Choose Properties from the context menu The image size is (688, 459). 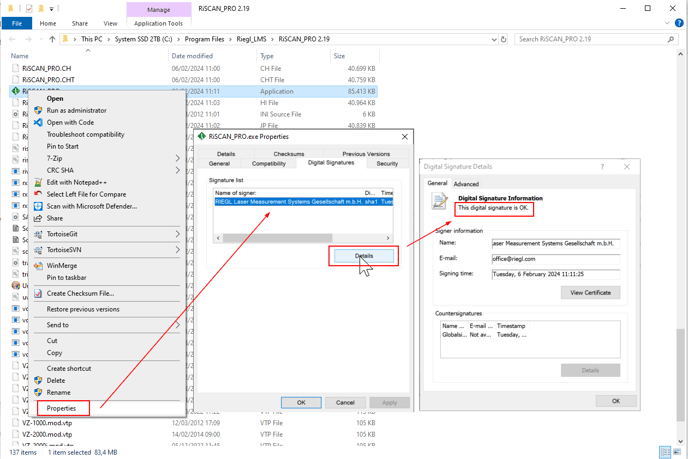coord(62,408)
